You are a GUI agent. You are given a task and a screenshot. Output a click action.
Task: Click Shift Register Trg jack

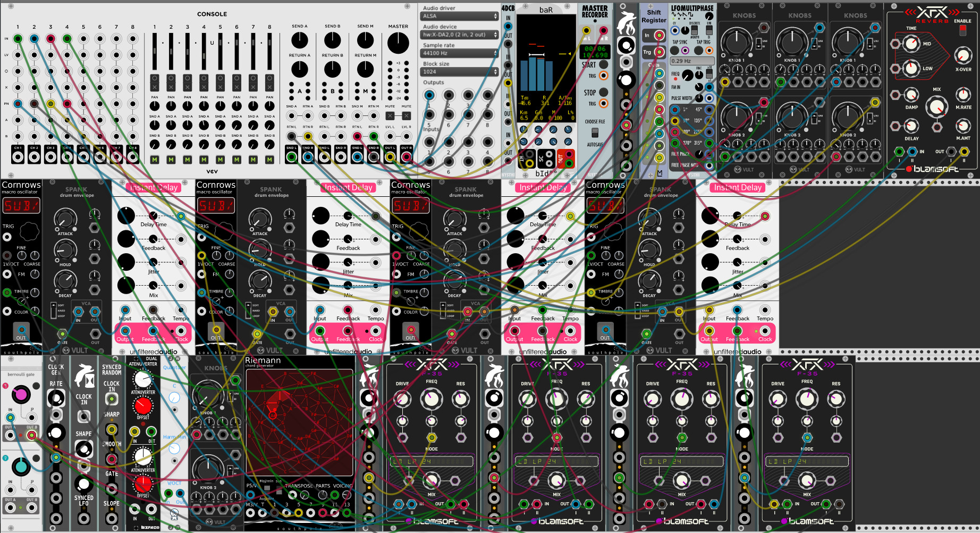pos(659,52)
